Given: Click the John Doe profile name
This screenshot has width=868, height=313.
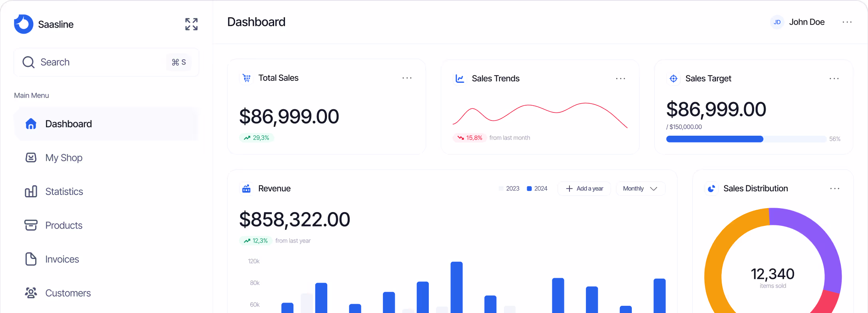Looking at the screenshot, I should pyautogui.click(x=806, y=22).
